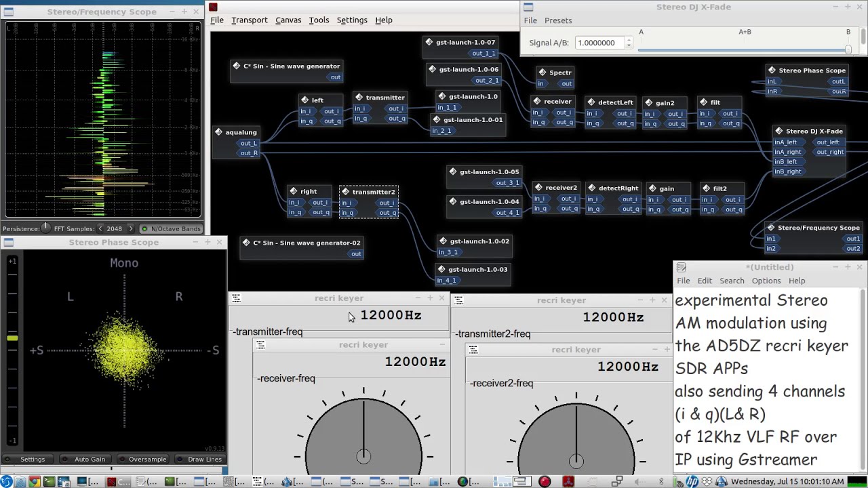This screenshot has height=488, width=868.
Task: Click the Signal A/B spinner arrows
Action: [x=629, y=43]
